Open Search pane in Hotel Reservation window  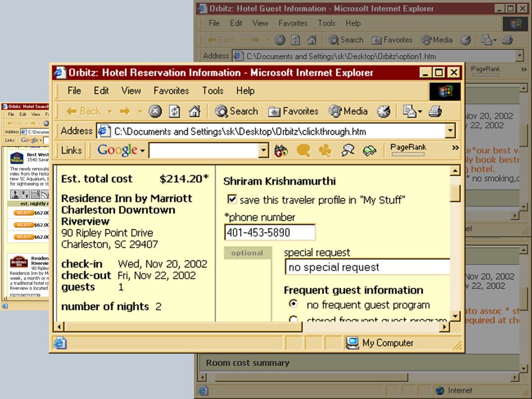coord(237,111)
